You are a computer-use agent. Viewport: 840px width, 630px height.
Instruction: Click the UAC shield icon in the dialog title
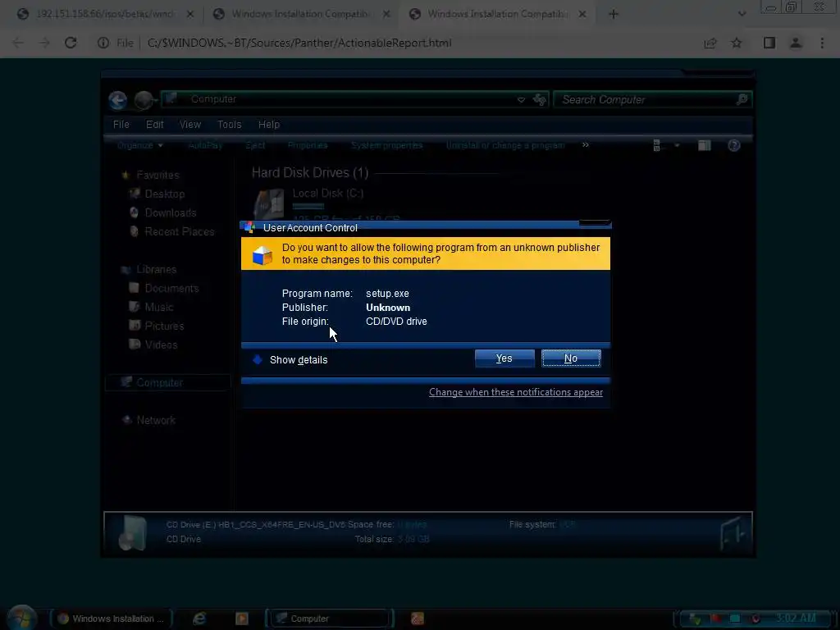(x=249, y=227)
